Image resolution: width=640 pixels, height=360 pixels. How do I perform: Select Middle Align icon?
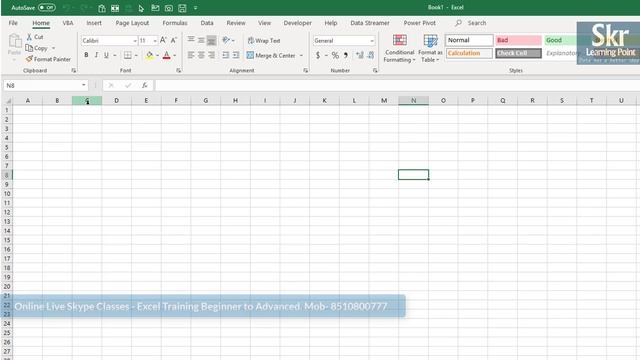point(201,40)
